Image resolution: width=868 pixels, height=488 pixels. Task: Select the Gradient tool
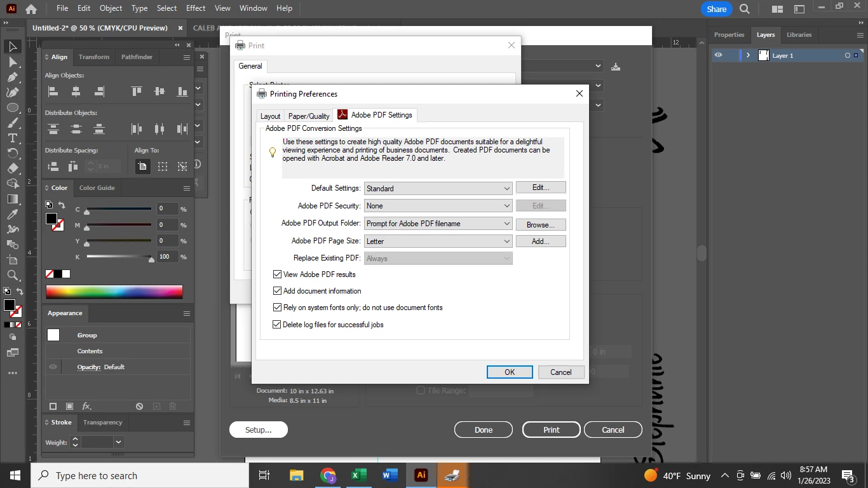coord(12,200)
